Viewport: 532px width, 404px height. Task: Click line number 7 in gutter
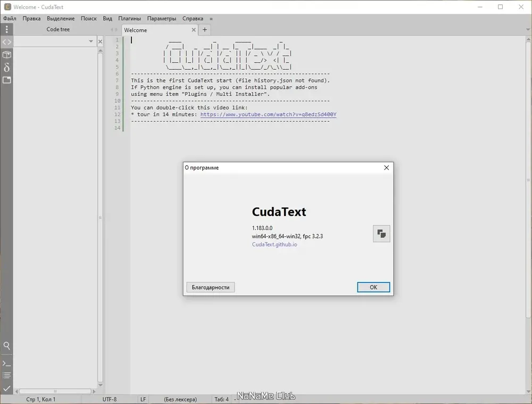click(x=117, y=80)
